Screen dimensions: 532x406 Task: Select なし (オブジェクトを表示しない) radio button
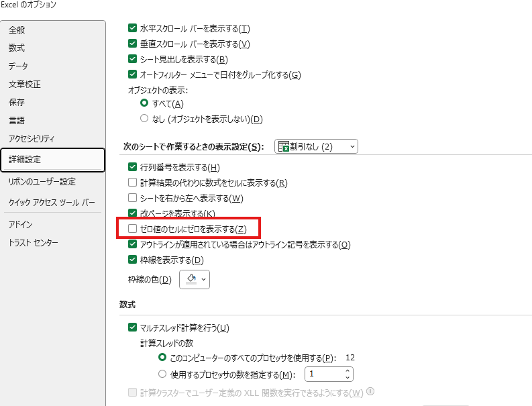(144, 119)
